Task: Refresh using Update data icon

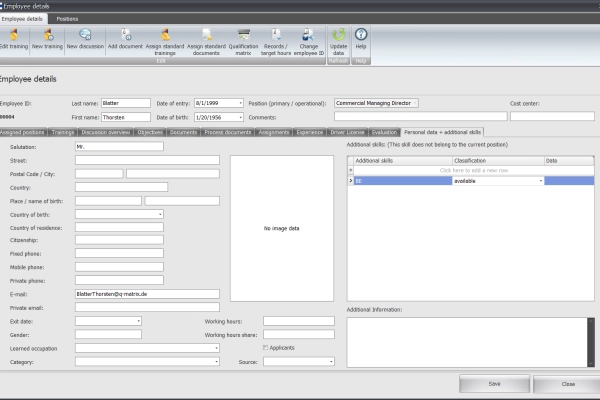Action: click(x=339, y=36)
